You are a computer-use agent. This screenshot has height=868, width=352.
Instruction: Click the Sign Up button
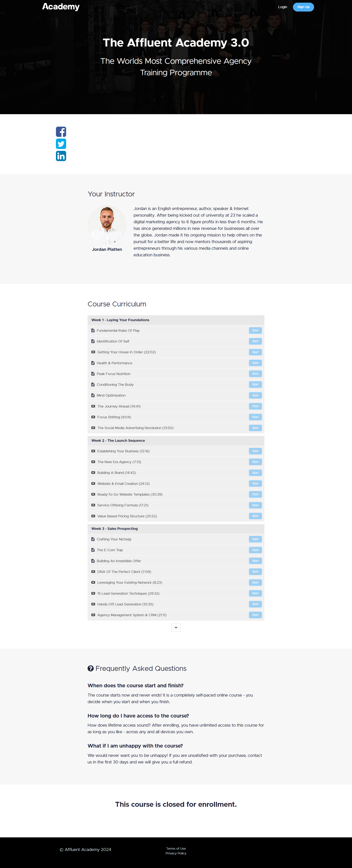click(303, 7)
